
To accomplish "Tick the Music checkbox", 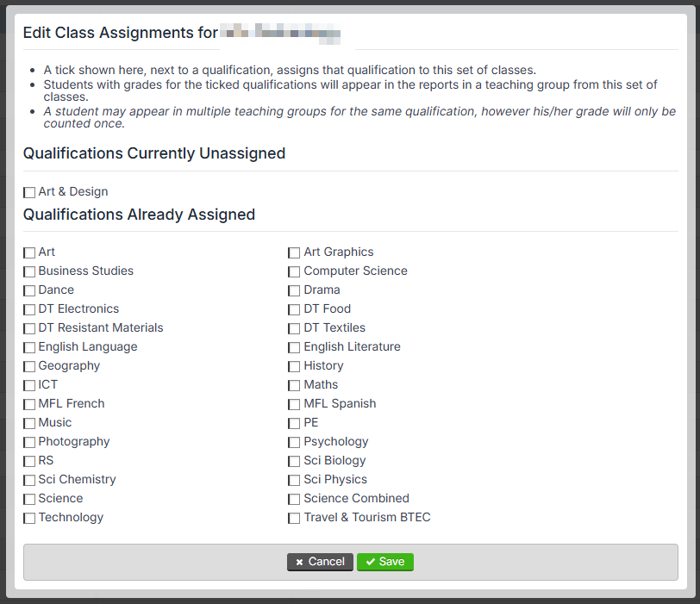I will (29, 423).
